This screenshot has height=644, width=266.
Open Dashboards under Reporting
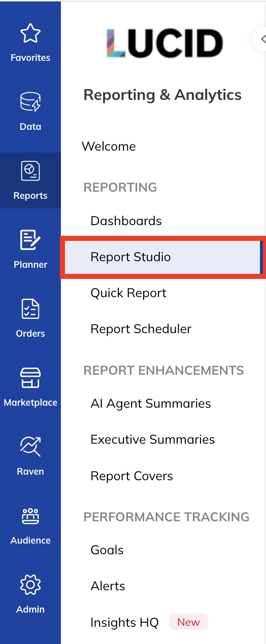pyautogui.click(x=126, y=221)
